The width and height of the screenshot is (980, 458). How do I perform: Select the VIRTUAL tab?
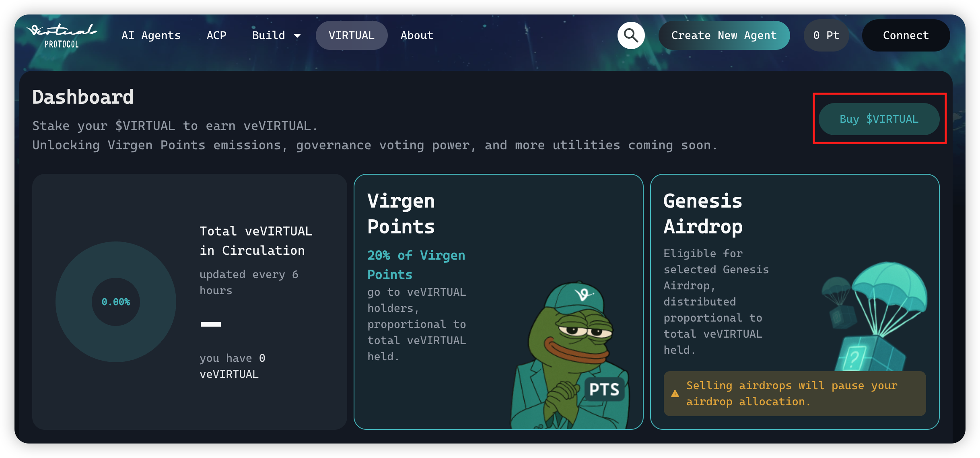click(351, 35)
